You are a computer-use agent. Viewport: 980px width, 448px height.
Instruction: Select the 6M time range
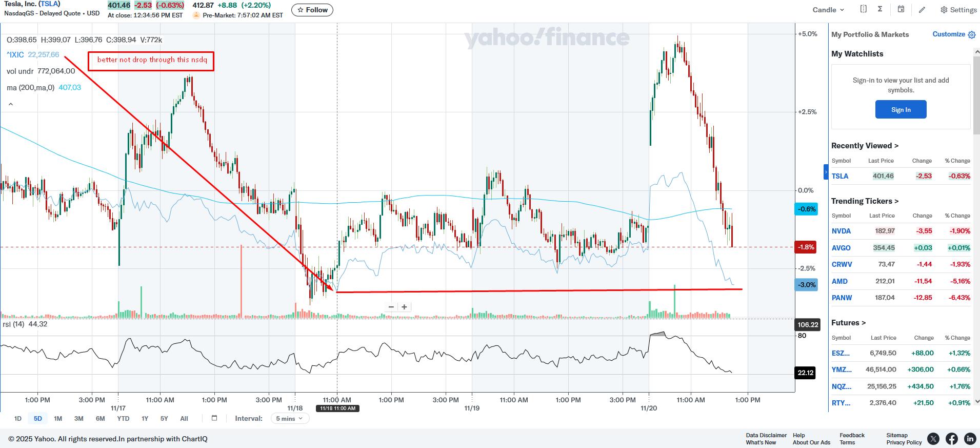click(x=101, y=419)
